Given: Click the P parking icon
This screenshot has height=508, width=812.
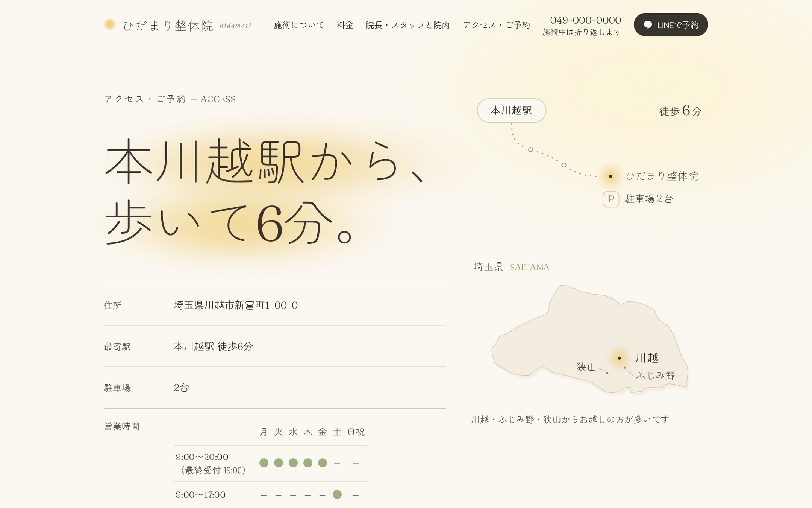Looking at the screenshot, I should 611,199.
